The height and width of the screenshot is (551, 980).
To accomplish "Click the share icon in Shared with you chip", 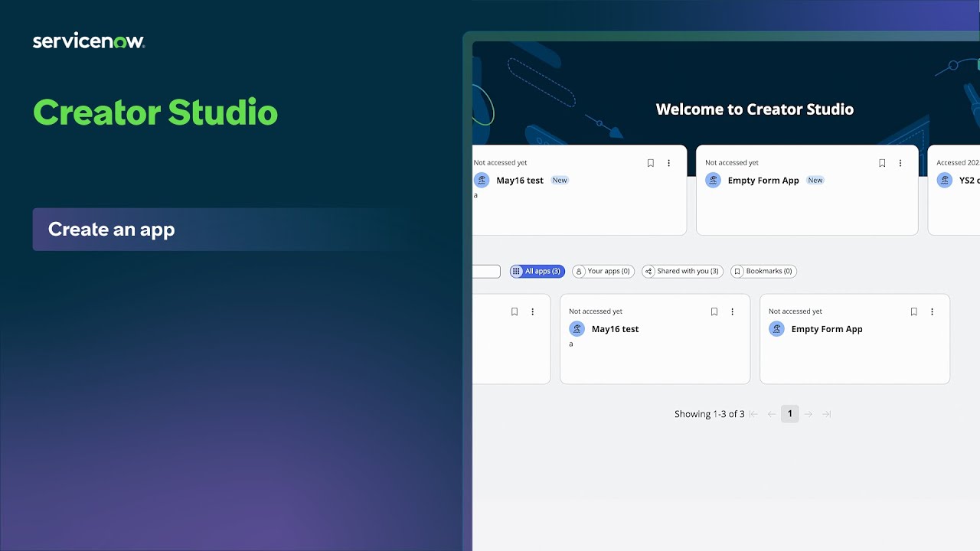I will click(648, 271).
